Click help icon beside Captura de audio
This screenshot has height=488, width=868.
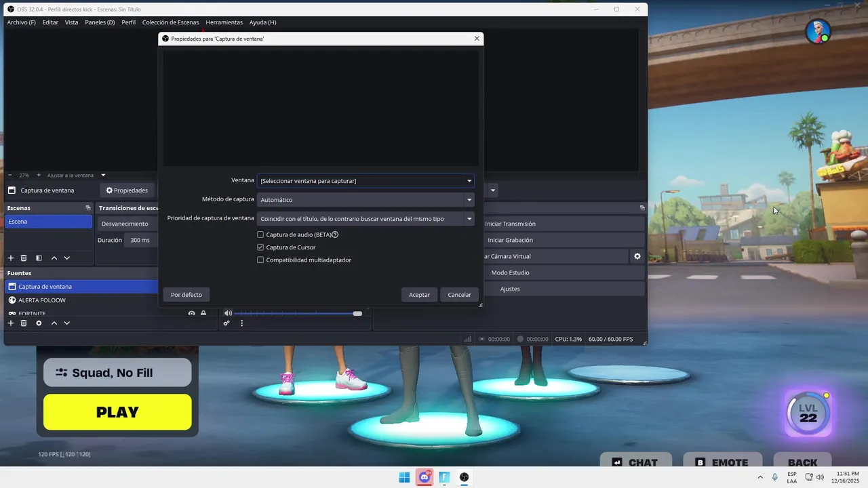click(x=335, y=235)
